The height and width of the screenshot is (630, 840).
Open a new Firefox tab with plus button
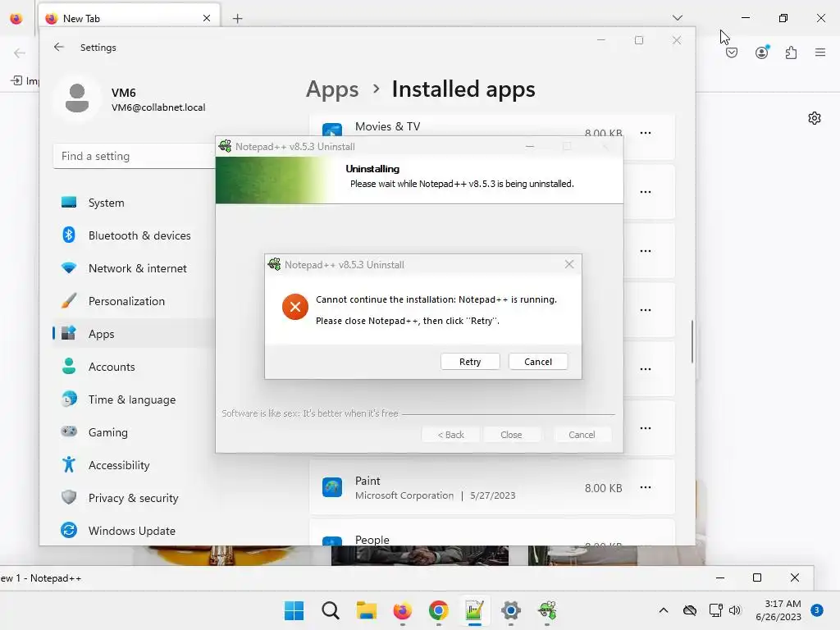click(x=238, y=19)
